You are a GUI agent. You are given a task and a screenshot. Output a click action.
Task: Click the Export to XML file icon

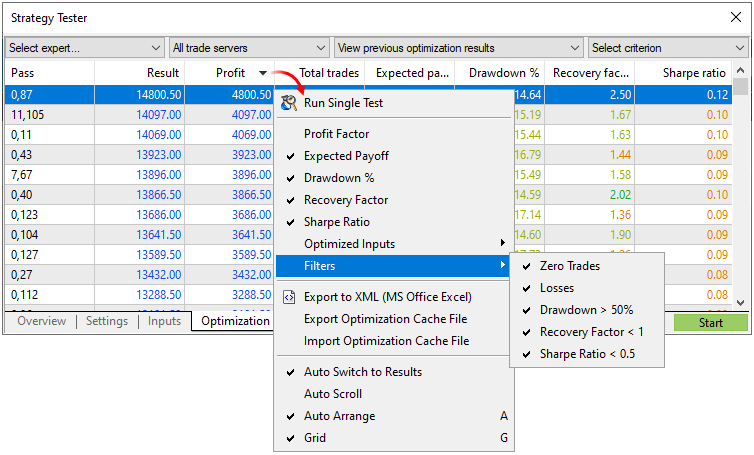[x=289, y=297]
